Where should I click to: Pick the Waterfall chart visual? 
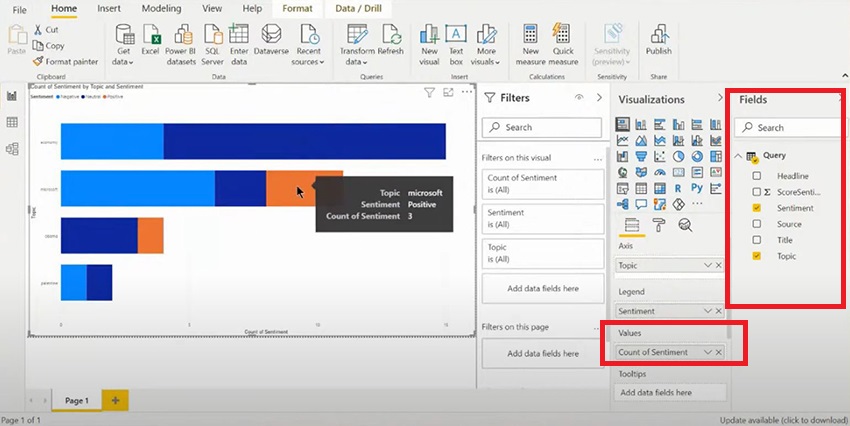click(622, 157)
